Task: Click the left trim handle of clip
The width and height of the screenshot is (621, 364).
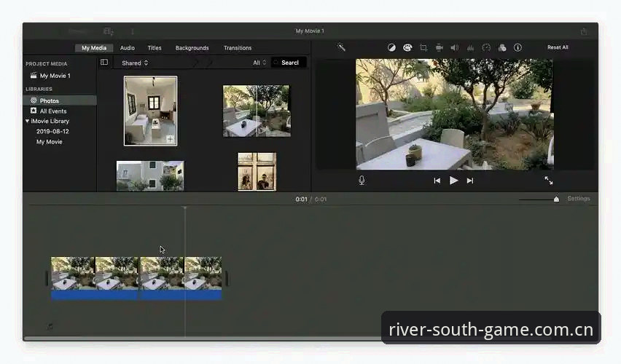Action: pos(47,278)
